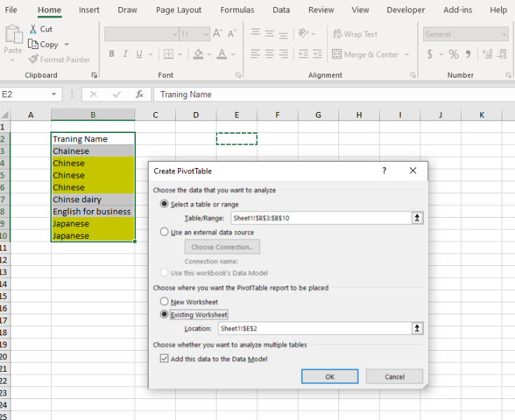Click collapse icon beside Table/Range field
Viewport: 515px width, 420px height.
[x=418, y=218]
